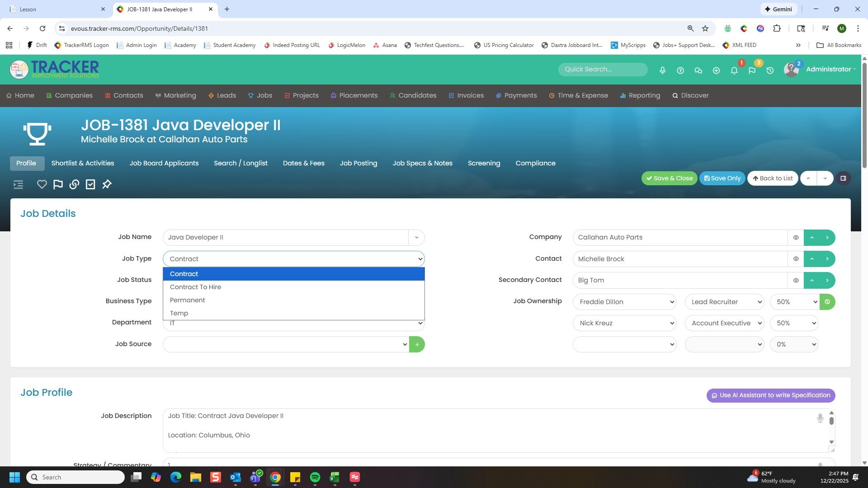Click the microphone icon beside Quick Search
This screenshot has height=488, width=868.
pyautogui.click(x=662, y=70)
